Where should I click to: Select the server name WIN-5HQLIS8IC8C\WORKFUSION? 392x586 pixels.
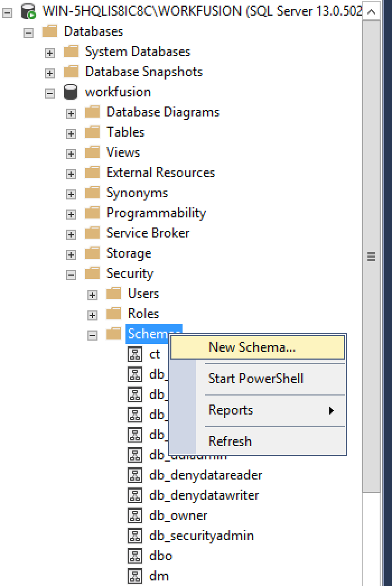click(142, 11)
